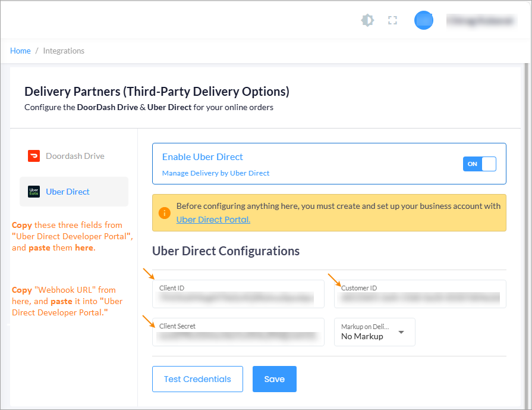This screenshot has width=532, height=410.
Task: Open the blue user avatar menu
Action: [x=423, y=20]
